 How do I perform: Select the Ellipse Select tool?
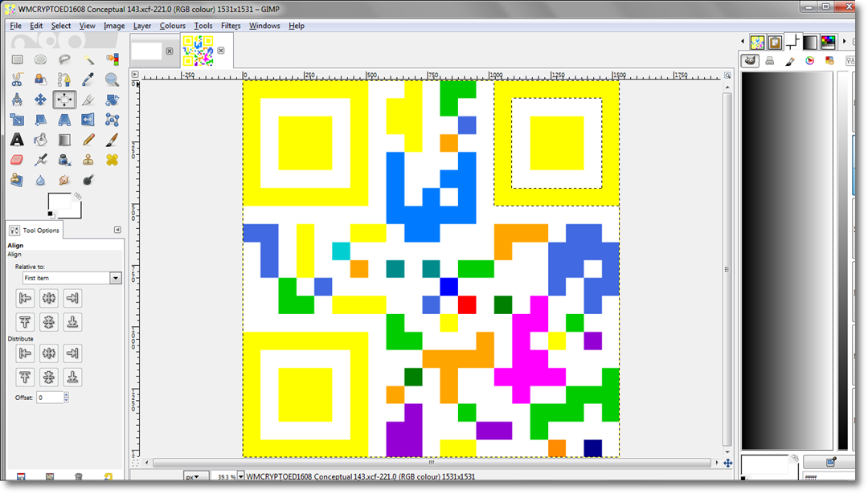40,59
